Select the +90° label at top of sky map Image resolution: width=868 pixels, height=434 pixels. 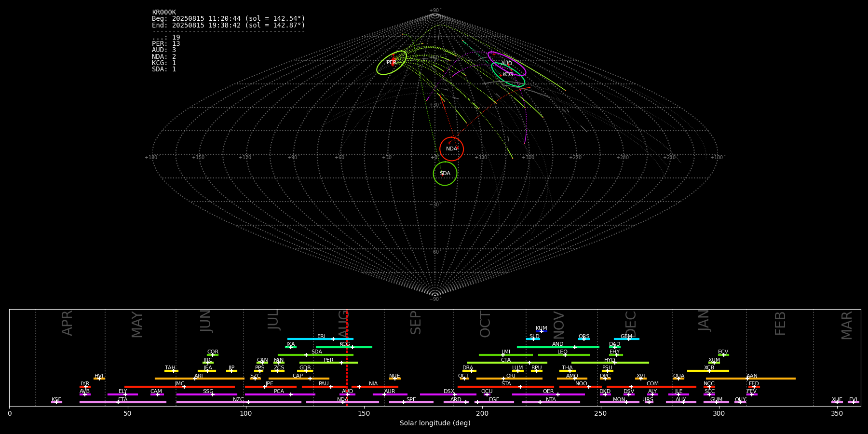tap(435, 10)
